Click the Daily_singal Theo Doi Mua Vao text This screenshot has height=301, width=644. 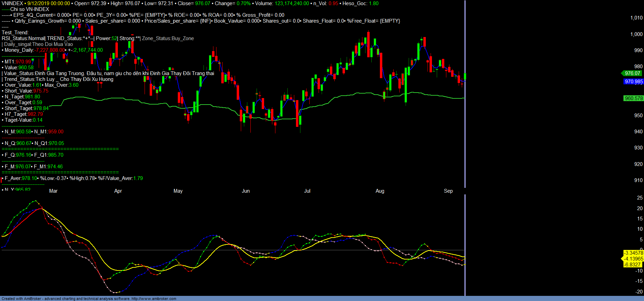pyautogui.click(x=38, y=44)
